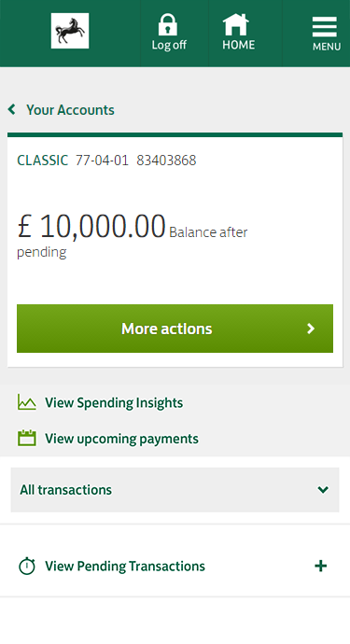Click the black horse bank logo

coord(70,31)
